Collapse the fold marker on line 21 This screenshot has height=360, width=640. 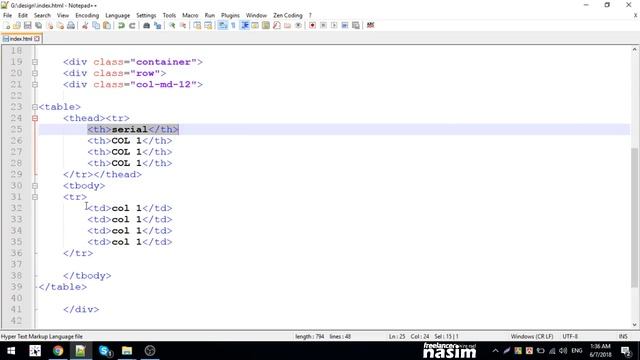click(35, 84)
